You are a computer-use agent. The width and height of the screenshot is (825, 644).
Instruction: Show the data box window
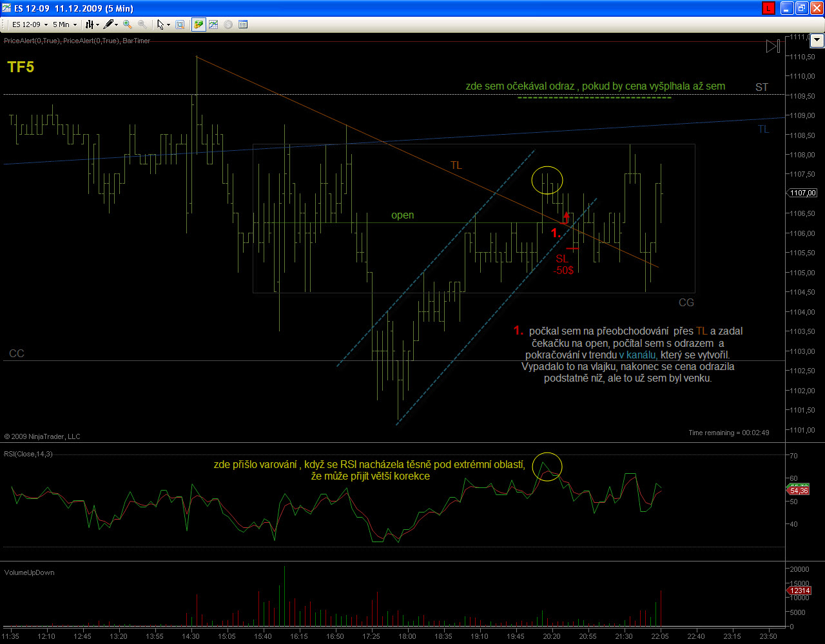[x=180, y=24]
